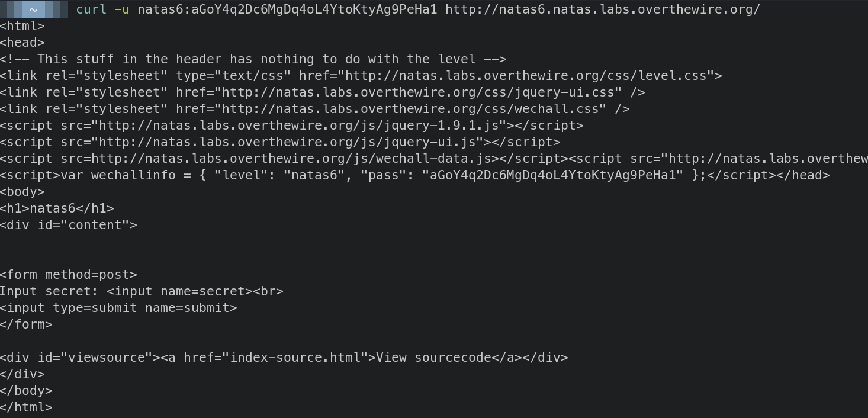Click the input type=submit line

pyautogui.click(x=118, y=308)
